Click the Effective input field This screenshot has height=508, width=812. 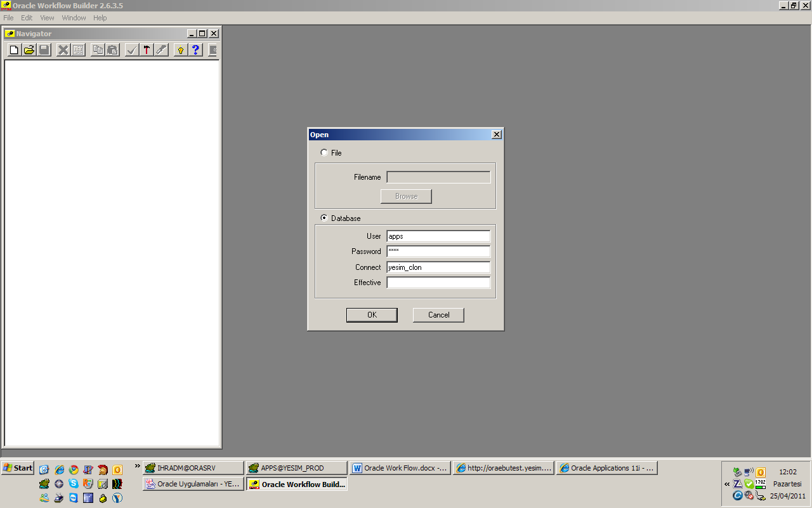438,283
